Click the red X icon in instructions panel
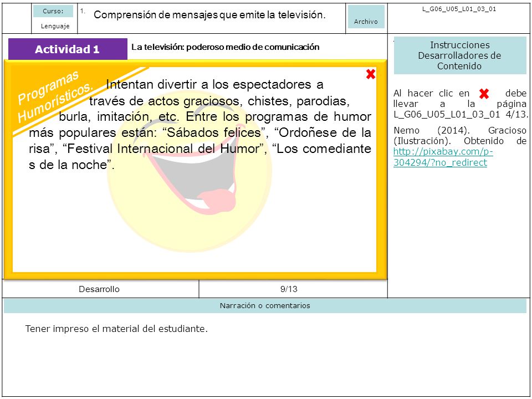Viewport: 532px width, 399px height. tap(484, 94)
